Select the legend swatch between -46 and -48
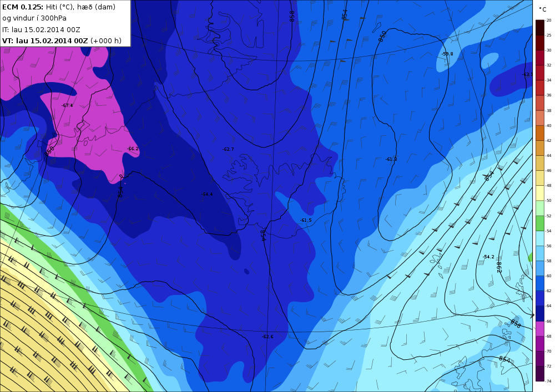Screen dimensions: 555x392 point(540,178)
